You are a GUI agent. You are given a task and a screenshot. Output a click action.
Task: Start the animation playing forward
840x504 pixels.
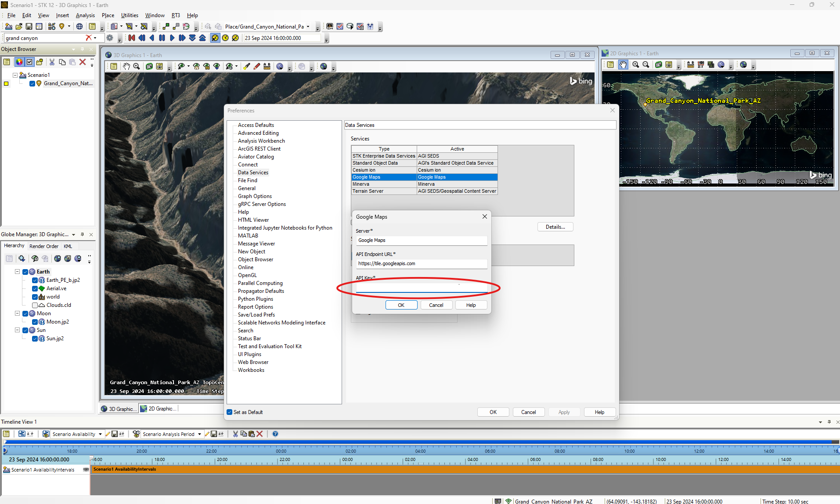pos(172,38)
